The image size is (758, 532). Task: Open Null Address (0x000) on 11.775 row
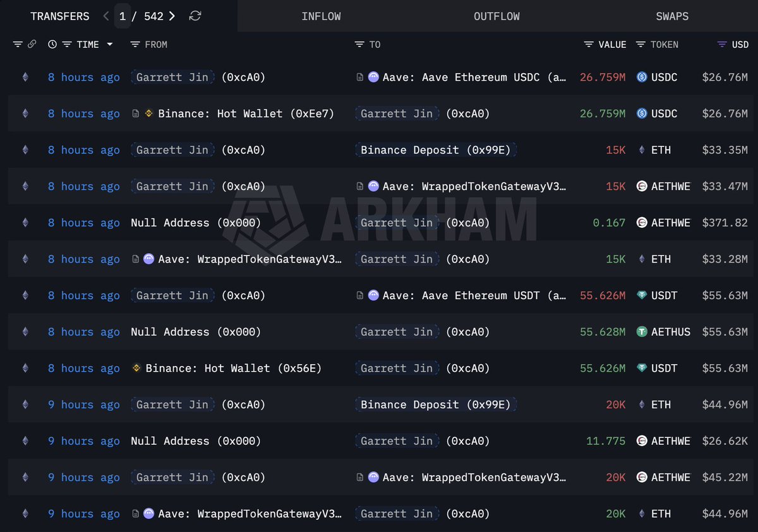(196, 441)
